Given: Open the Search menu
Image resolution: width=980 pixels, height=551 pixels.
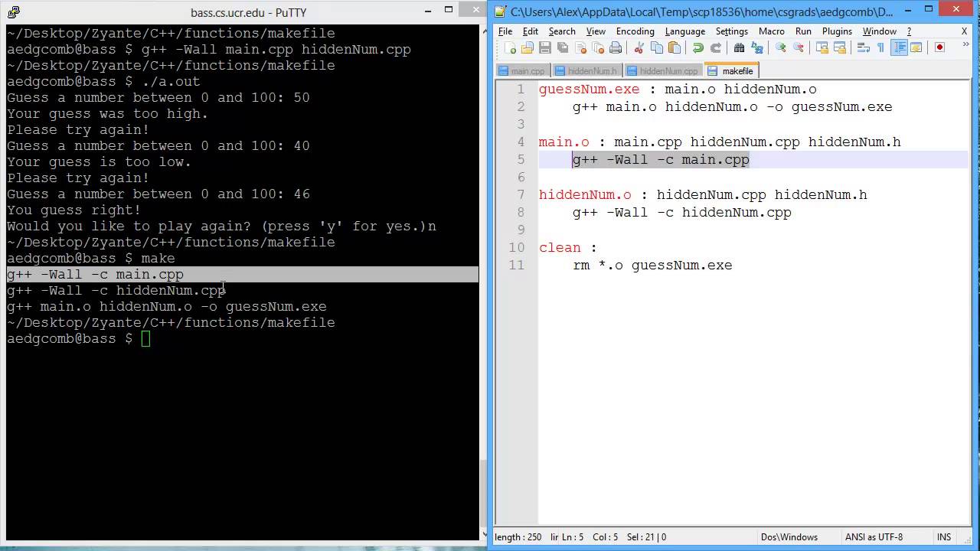Looking at the screenshot, I should [562, 31].
